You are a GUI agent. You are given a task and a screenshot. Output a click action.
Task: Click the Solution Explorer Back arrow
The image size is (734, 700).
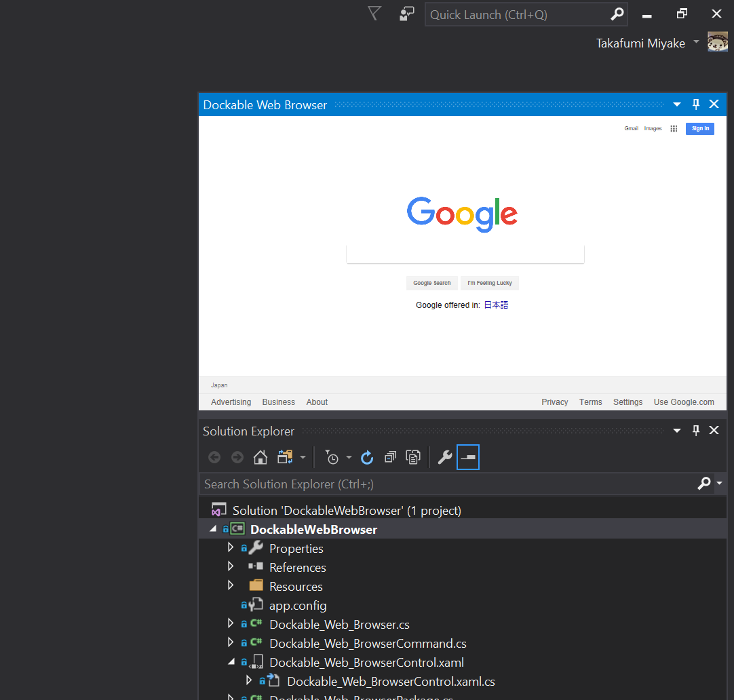tap(214, 457)
